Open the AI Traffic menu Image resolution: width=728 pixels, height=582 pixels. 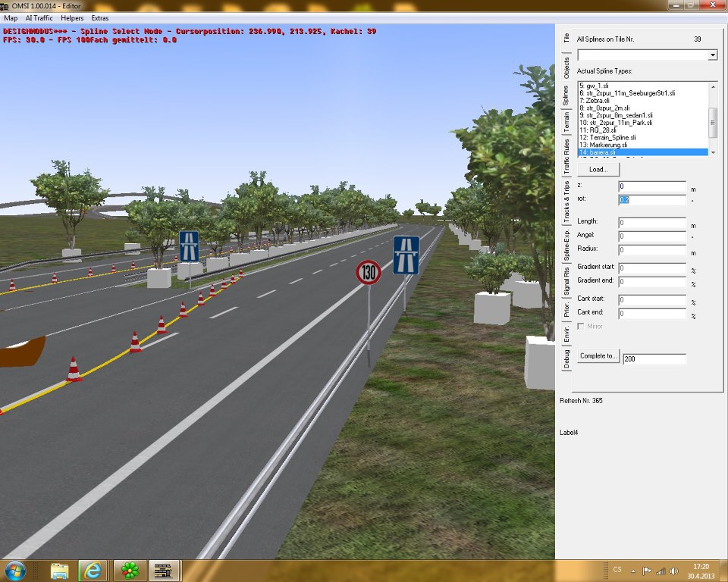[38, 17]
